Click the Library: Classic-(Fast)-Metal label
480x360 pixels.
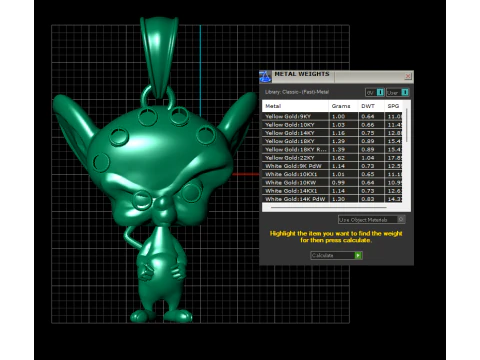point(297,92)
